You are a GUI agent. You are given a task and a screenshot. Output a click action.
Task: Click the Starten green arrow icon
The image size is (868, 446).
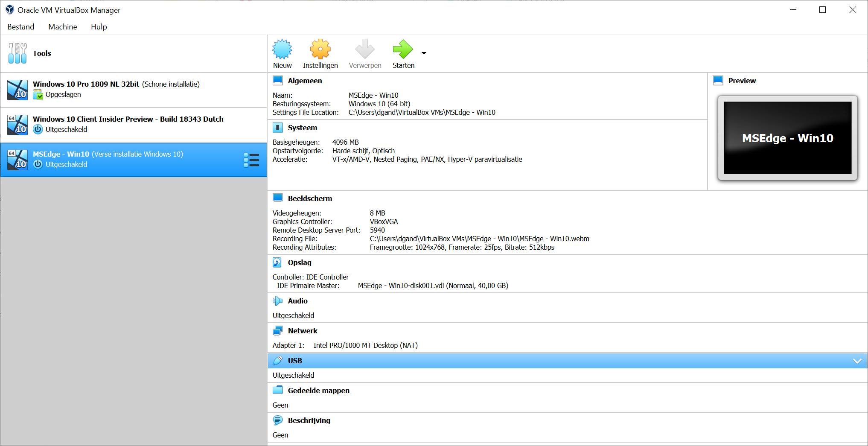(x=402, y=50)
